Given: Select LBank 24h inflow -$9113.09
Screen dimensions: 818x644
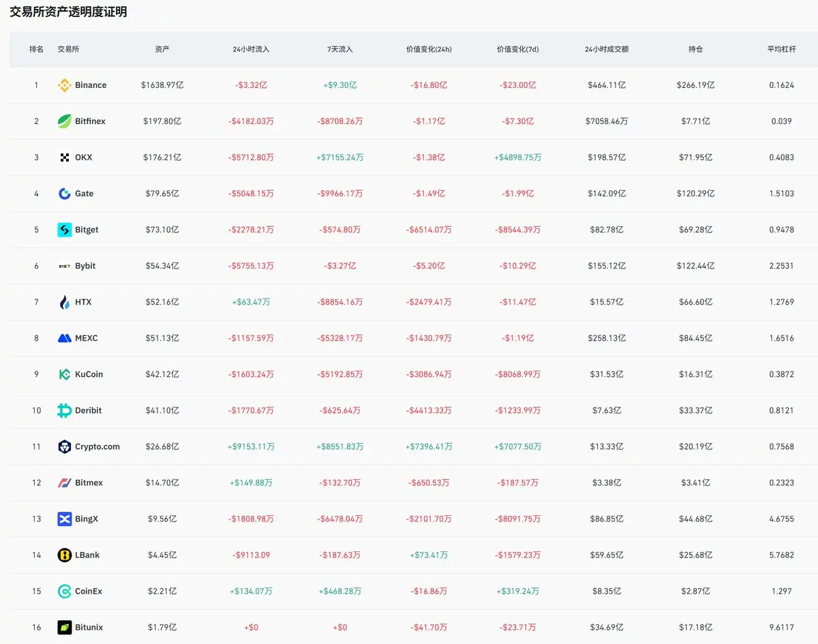Looking at the screenshot, I should pos(251,555).
